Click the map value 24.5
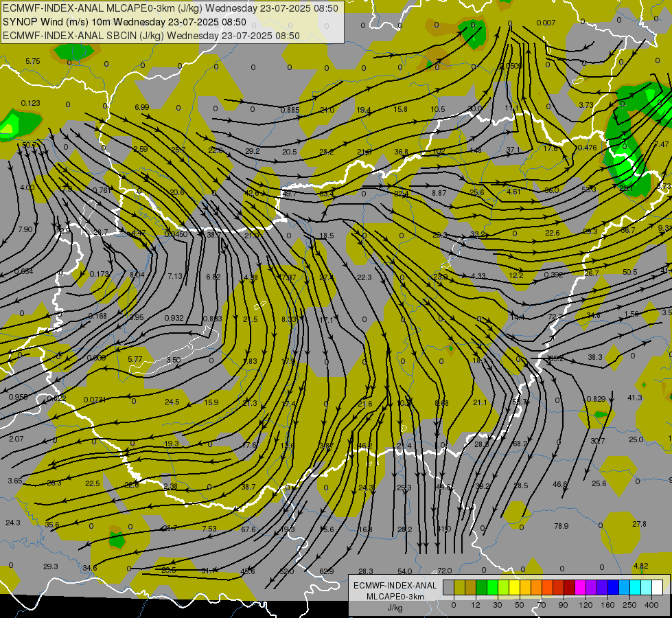 point(172,402)
